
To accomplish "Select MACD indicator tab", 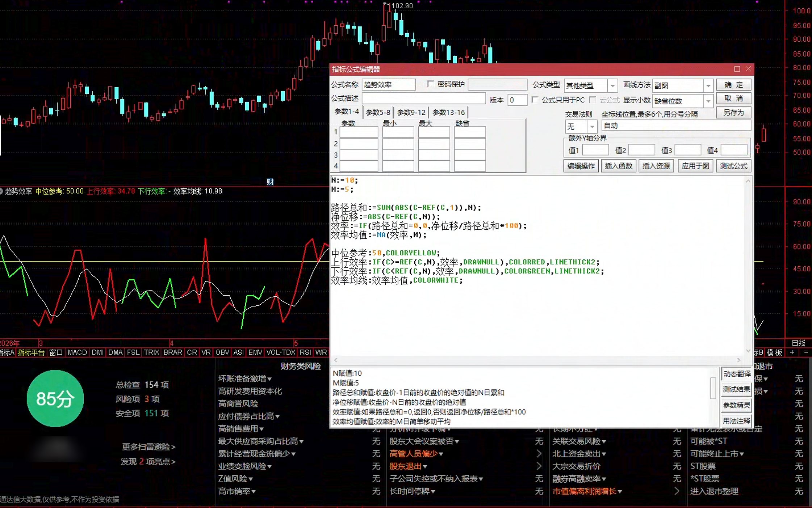I will point(77,352).
